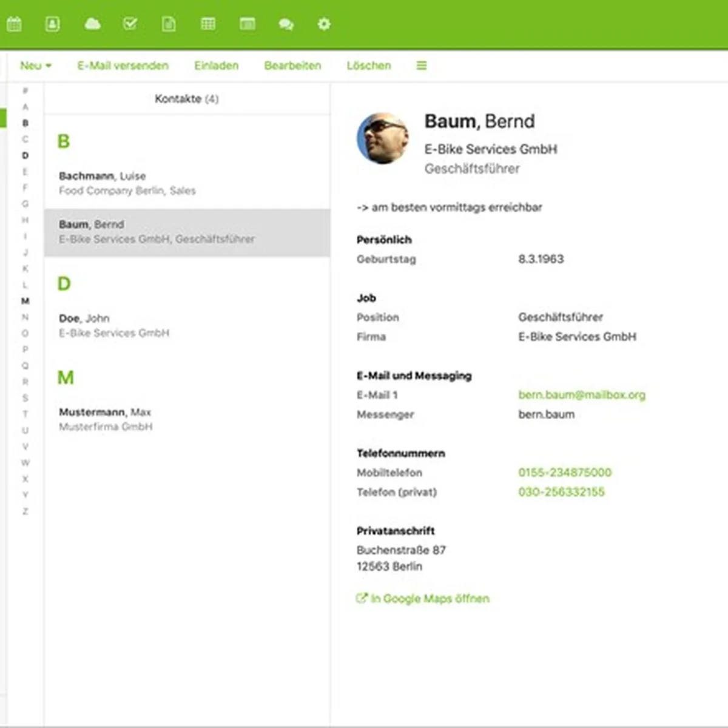Jump to letter M in alphabet index

25,301
